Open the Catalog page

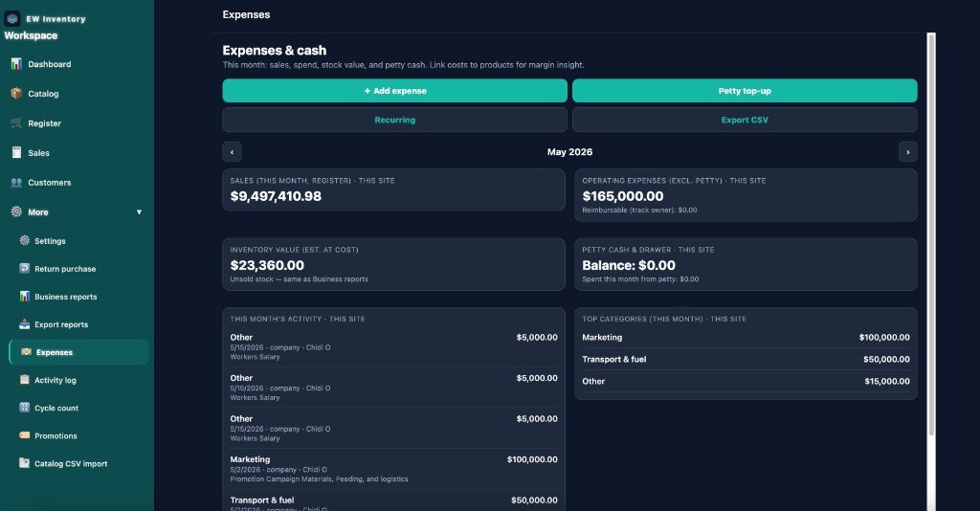43,94
